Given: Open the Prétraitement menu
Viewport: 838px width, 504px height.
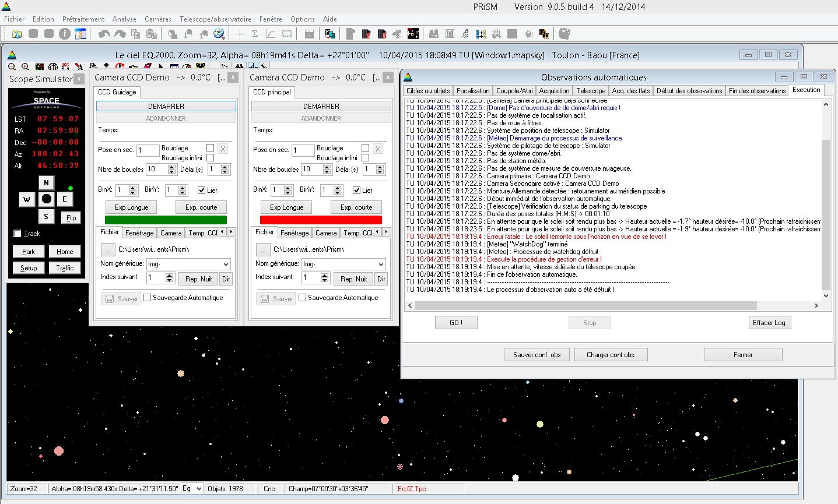Looking at the screenshot, I should point(83,19).
